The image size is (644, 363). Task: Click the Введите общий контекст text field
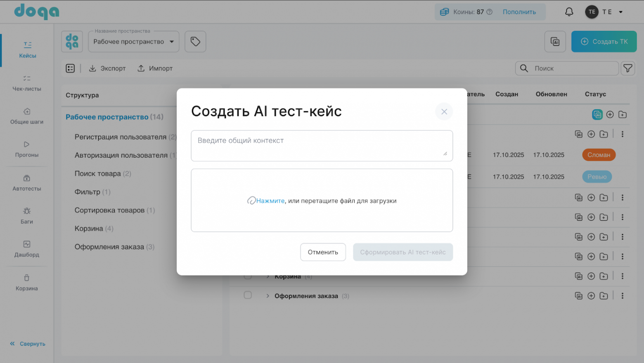click(x=322, y=146)
